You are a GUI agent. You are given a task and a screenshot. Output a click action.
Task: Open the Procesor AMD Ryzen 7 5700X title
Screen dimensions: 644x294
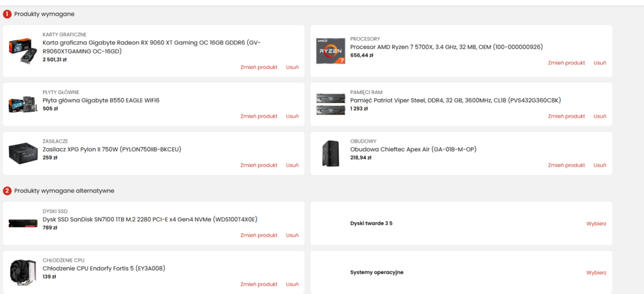[446, 47]
